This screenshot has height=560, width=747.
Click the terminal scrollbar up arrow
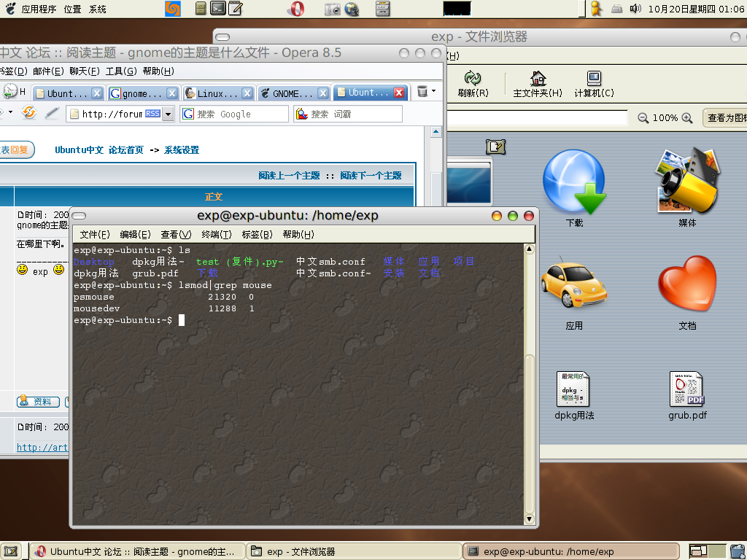coord(530,249)
